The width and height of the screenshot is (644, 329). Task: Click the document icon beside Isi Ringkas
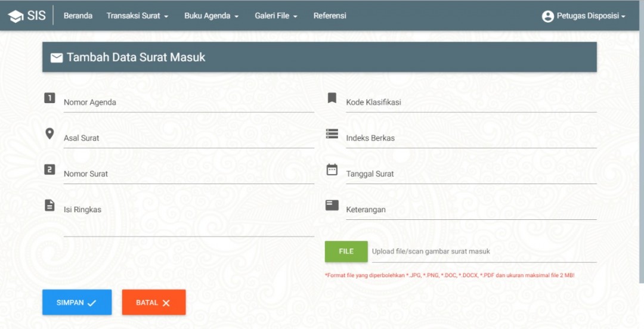point(50,205)
